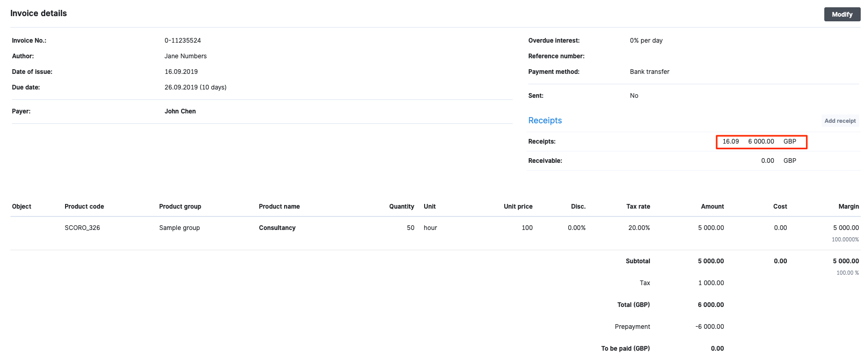
Task: Click the Prepayment amount -6 000.00
Action: 709,327
